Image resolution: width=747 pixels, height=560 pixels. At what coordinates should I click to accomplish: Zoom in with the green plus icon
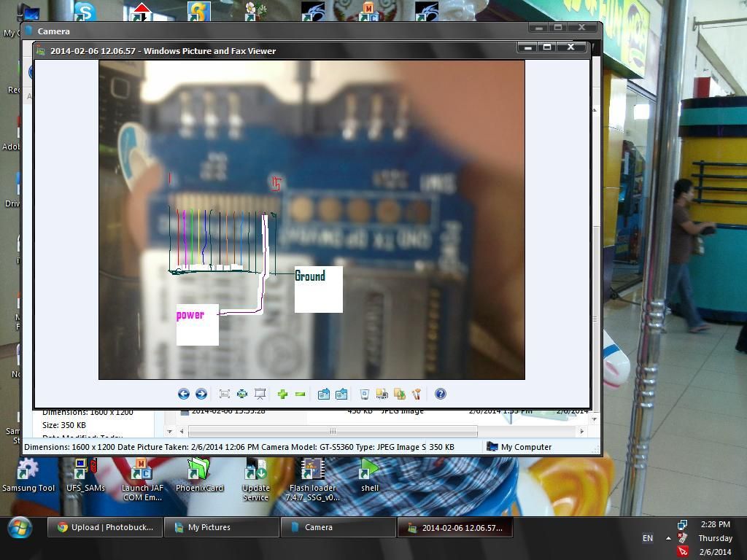coord(282,394)
